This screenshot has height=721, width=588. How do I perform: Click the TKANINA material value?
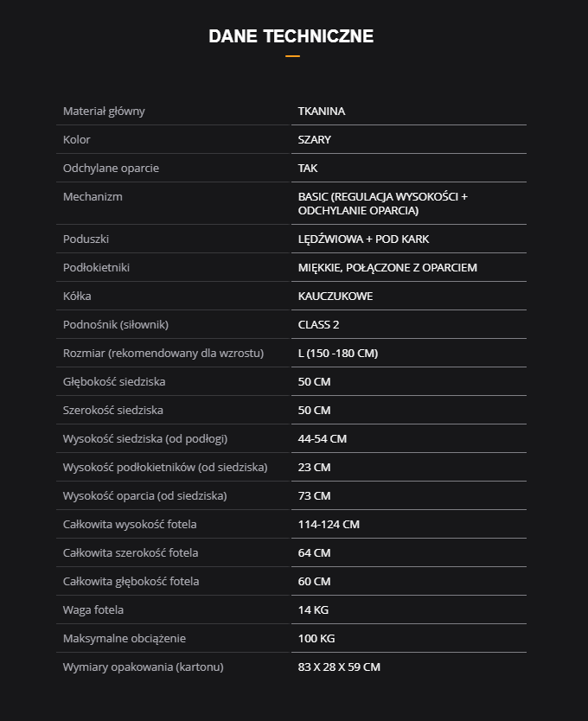(322, 112)
